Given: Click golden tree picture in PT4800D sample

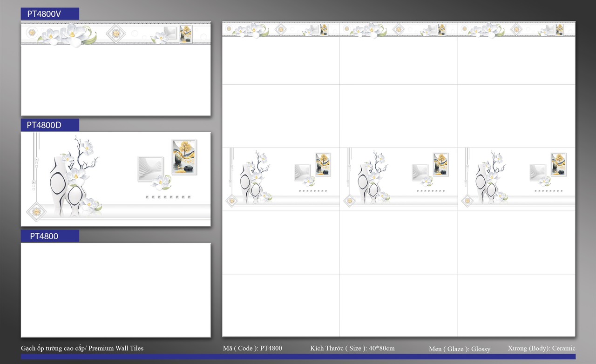Looking at the screenshot, I should click(x=184, y=156).
